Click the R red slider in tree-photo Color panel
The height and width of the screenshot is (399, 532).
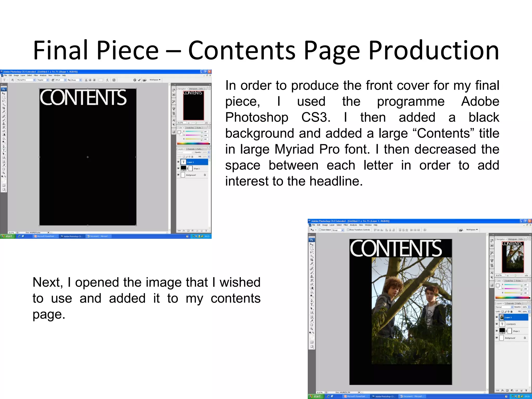pyautogui.click(x=513, y=285)
